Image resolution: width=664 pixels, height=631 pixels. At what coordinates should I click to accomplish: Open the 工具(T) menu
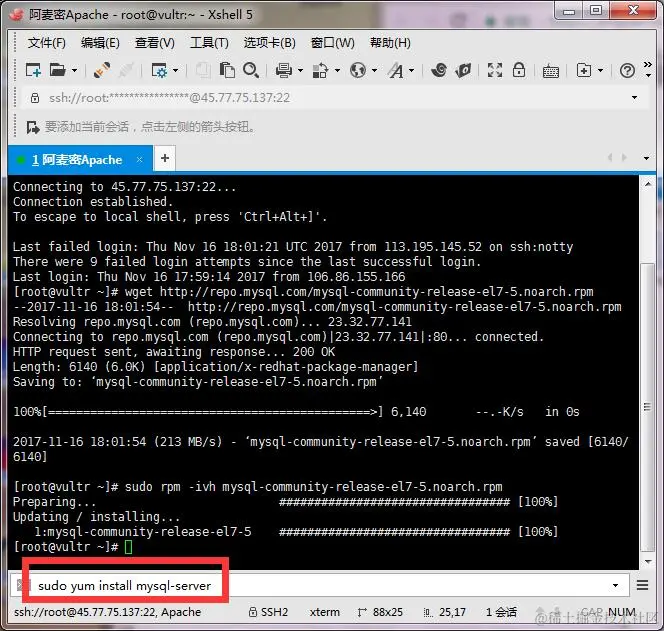209,43
